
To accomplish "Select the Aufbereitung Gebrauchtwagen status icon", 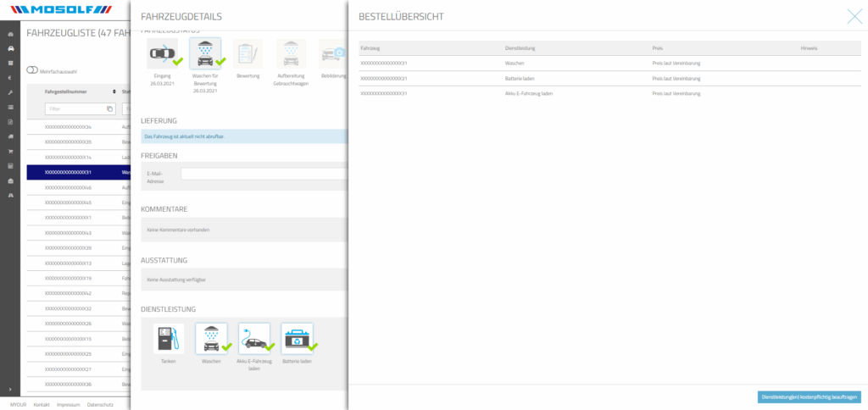I will coord(291,53).
